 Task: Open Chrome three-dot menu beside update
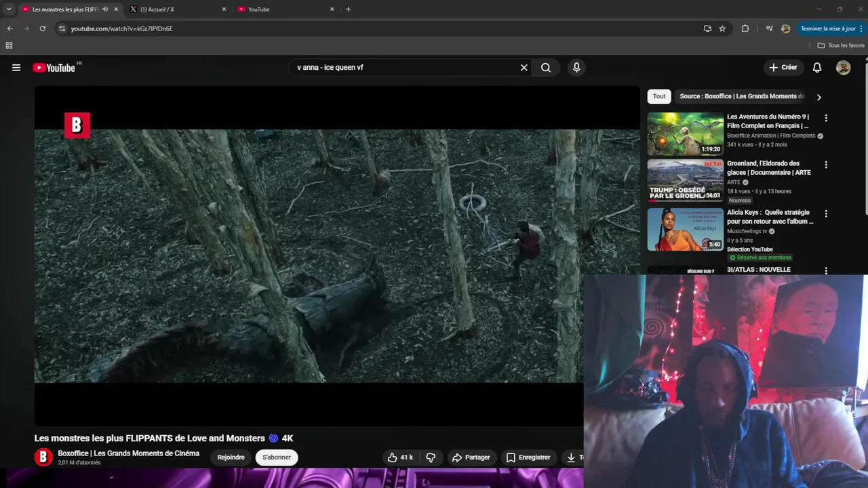pyautogui.click(x=861, y=28)
